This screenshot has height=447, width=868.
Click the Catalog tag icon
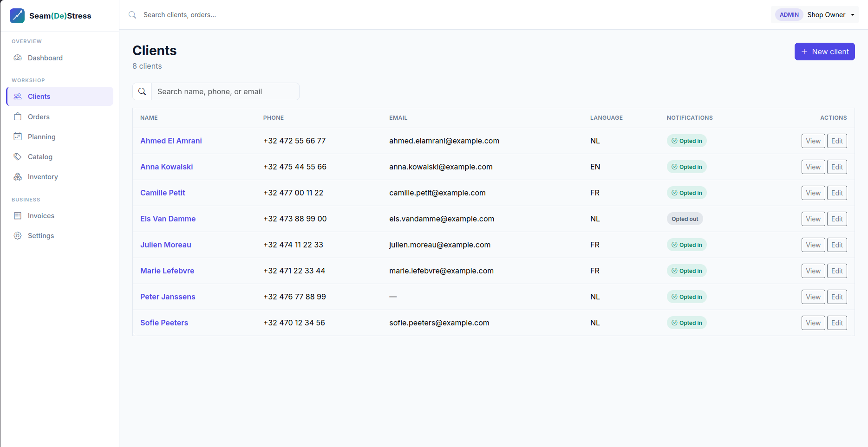click(18, 156)
